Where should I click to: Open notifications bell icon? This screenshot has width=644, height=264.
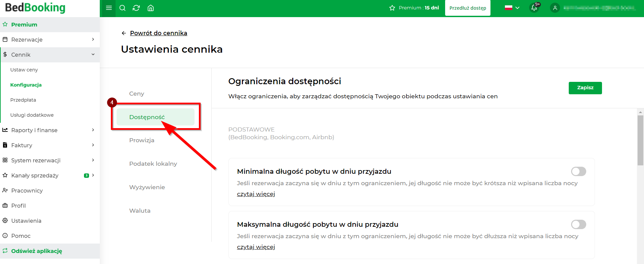click(x=534, y=8)
